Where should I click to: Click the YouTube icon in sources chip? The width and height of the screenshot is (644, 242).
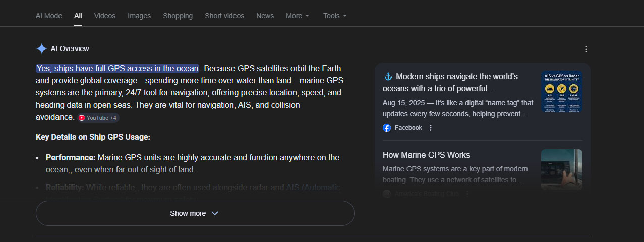coord(82,118)
